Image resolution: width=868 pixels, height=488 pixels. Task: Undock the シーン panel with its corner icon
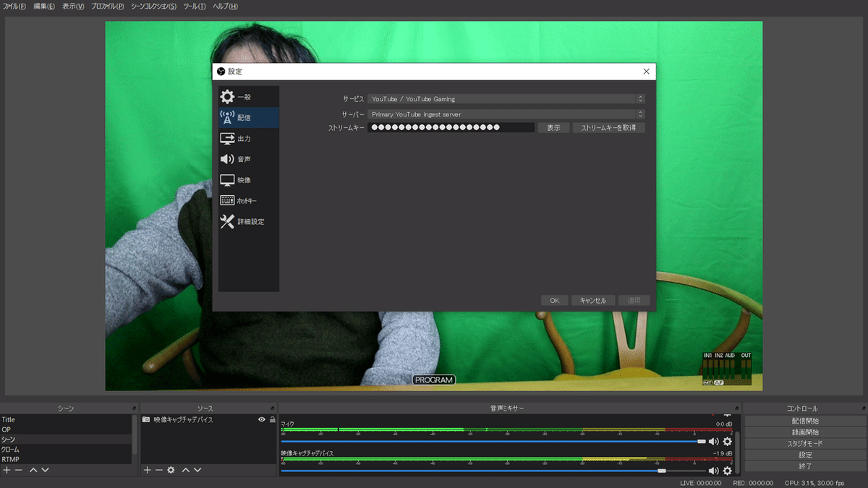click(x=135, y=408)
